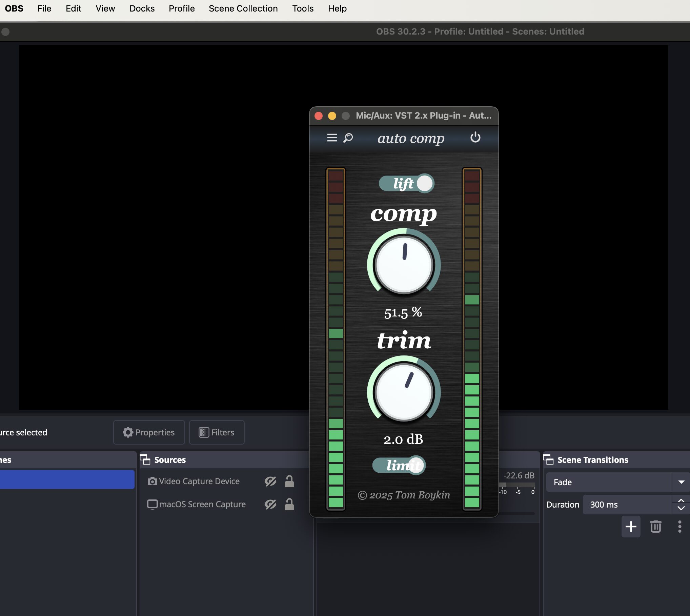The width and height of the screenshot is (690, 616).
Task: Toggle the lift switch
Action: pos(406,183)
